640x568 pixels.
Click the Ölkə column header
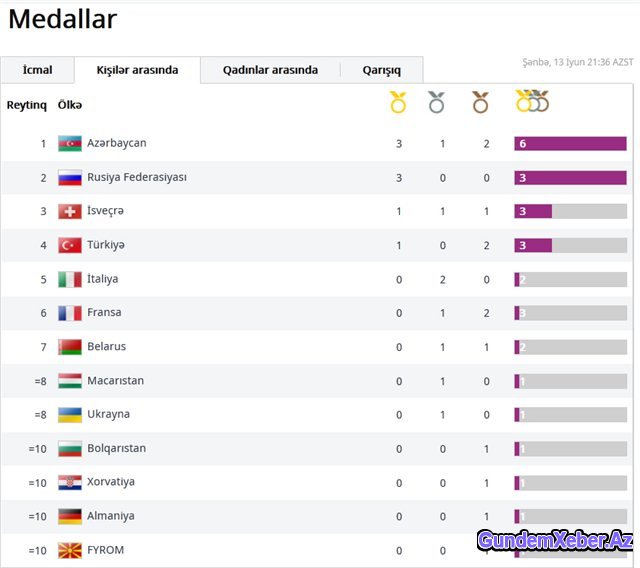tap(70, 105)
